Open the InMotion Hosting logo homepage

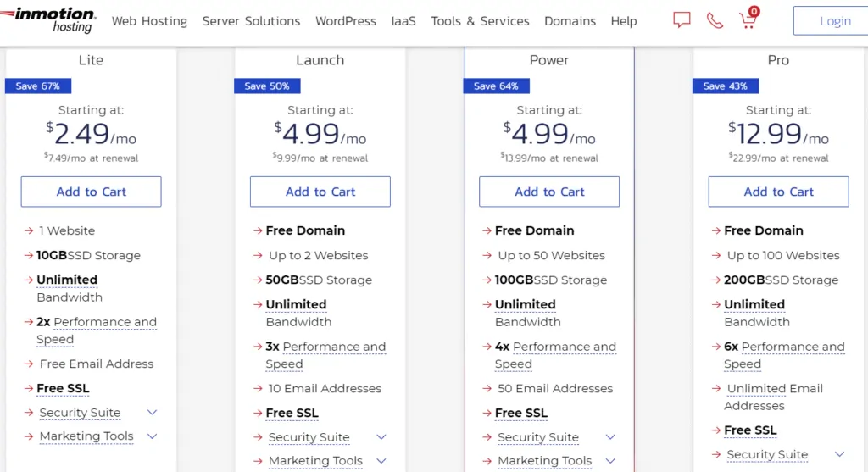point(48,20)
